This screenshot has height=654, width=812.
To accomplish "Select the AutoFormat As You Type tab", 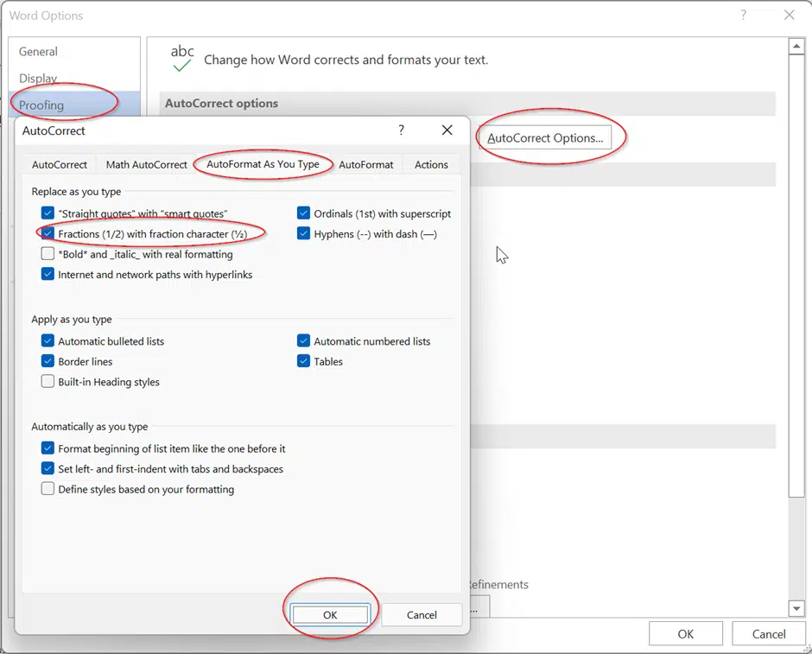I will click(x=263, y=164).
